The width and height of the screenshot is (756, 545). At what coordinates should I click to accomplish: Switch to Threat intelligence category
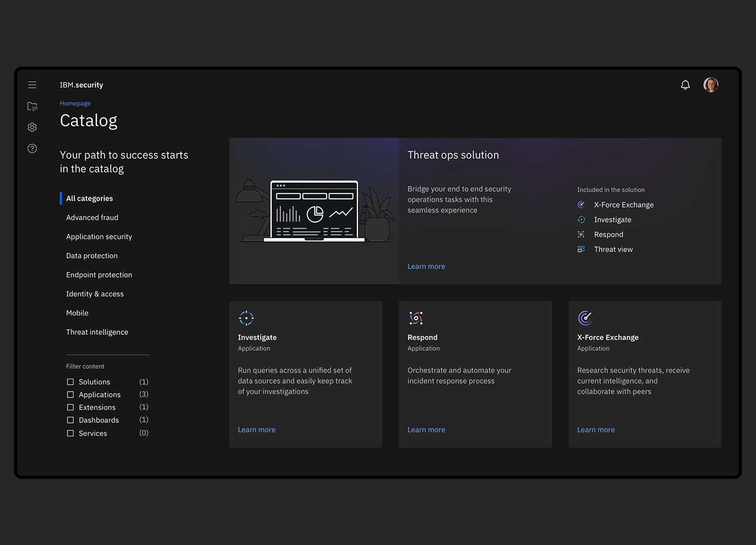click(x=97, y=332)
